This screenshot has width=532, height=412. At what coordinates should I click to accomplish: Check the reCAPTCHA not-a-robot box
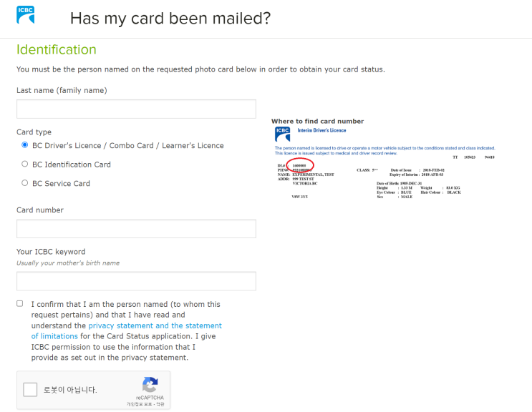pyautogui.click(x=31, y=390)
